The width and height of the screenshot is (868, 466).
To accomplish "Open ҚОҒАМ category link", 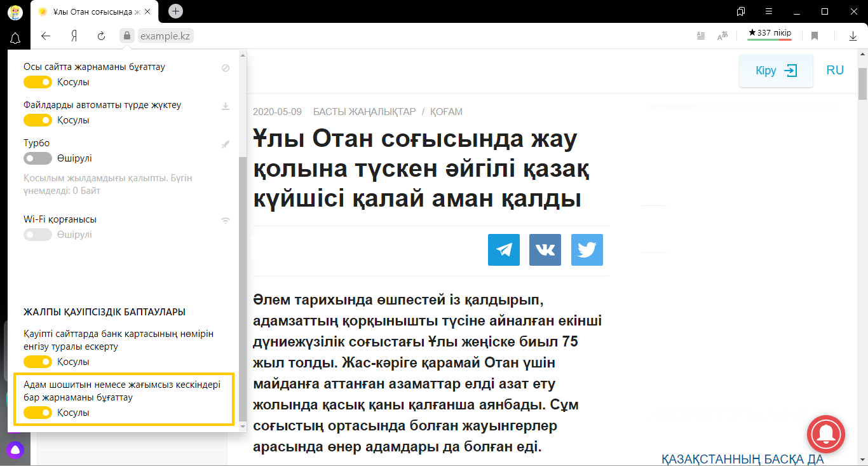I will (x=446, y=112).
